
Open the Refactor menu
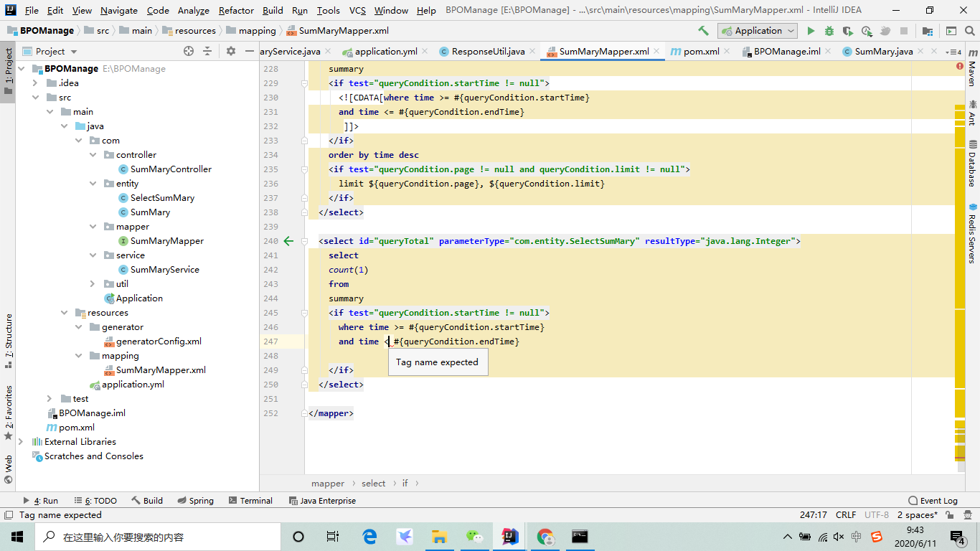pyautogui.click(x=236, y=10)
